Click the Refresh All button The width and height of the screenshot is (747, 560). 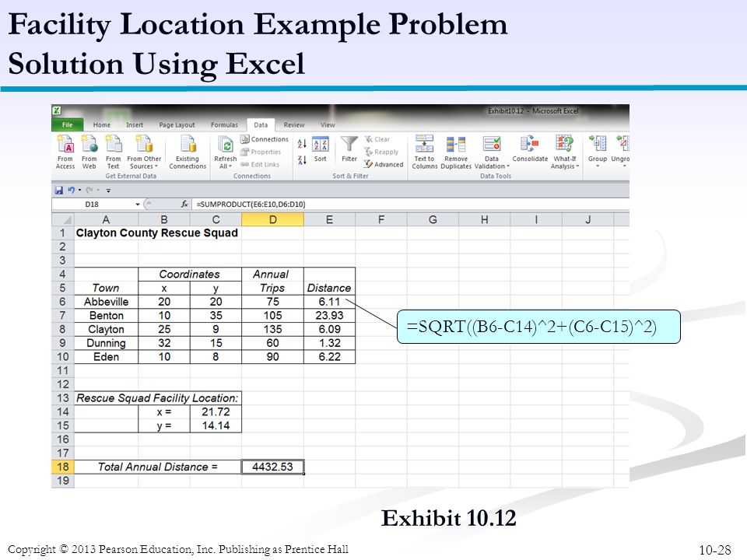point(226,152)
